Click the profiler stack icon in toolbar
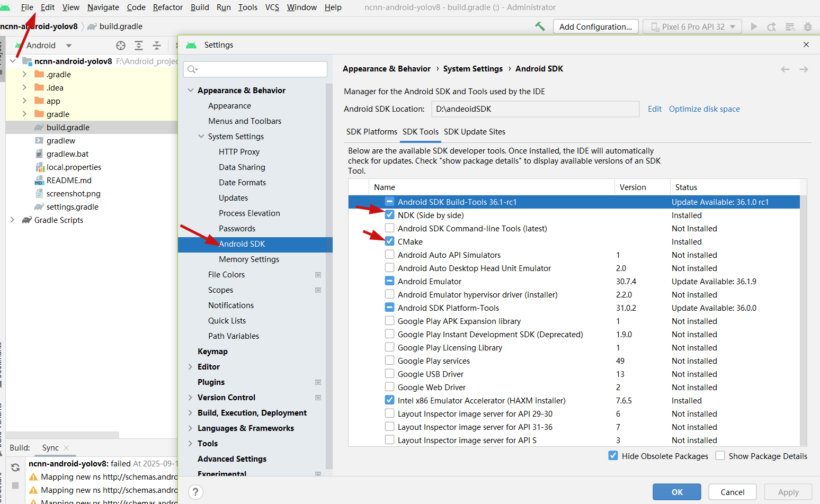This screenshot has height=504, width=820. pyautogui.click(x=790, y=26)
